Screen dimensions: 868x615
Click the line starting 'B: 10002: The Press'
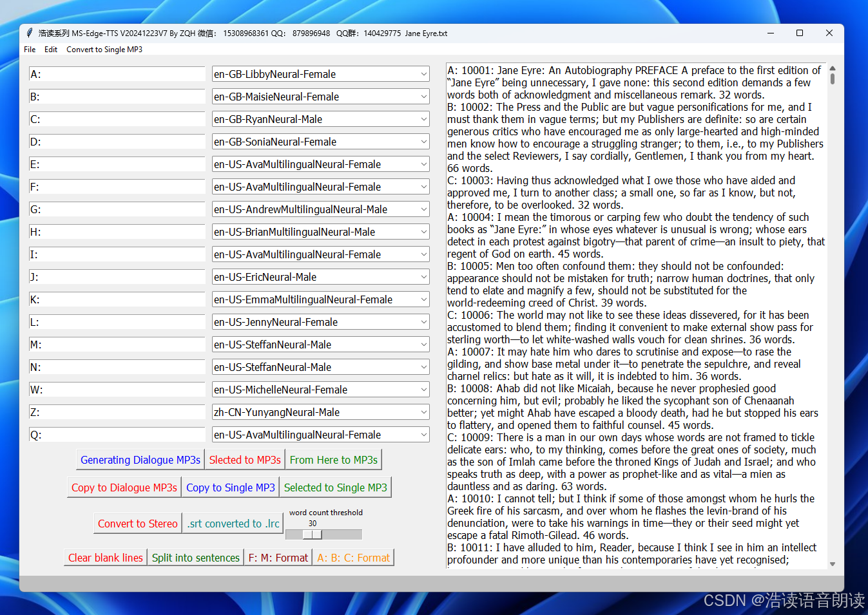coord(630,107)
